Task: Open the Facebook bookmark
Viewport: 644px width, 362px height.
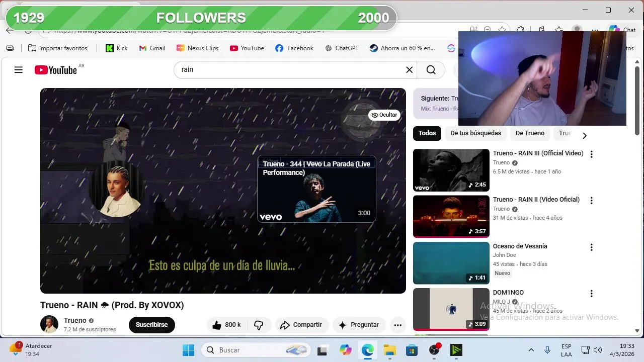Action: pos(294,48)
